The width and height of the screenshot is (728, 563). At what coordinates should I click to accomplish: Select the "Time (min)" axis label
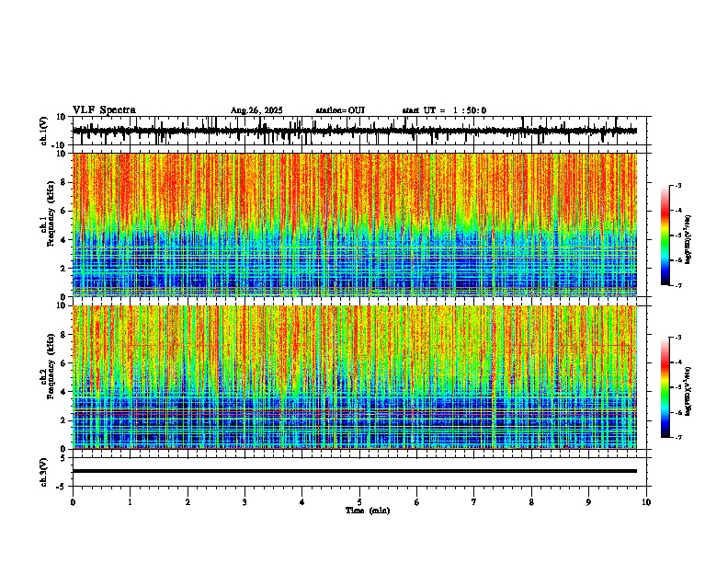[x=368, y=511]
